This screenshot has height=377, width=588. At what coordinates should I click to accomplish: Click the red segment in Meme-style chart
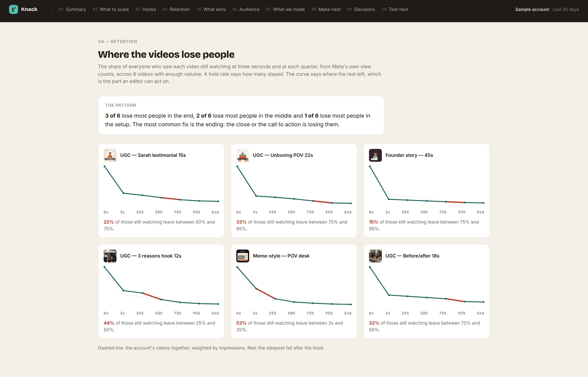coord(265,294)
